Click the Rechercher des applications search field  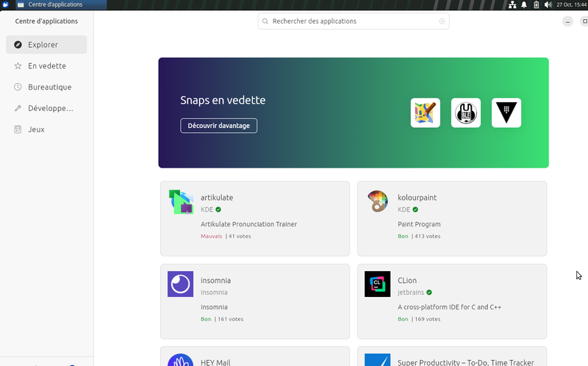(354, 21)
